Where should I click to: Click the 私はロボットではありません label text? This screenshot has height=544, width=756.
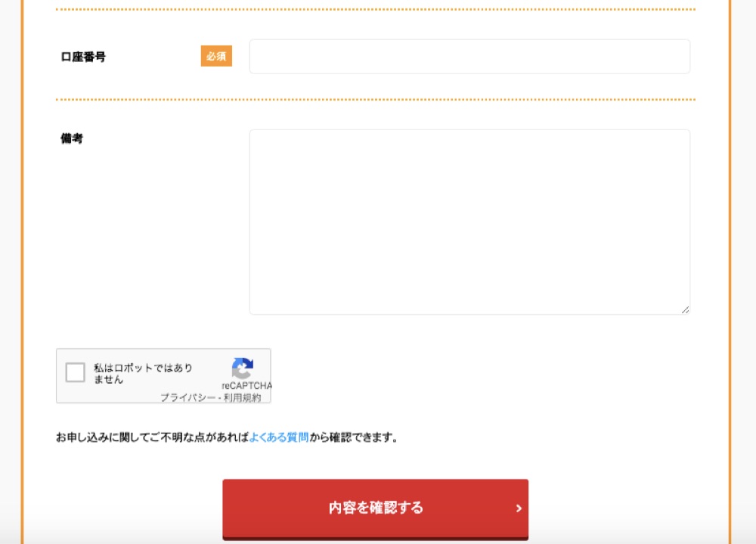click(143, 374)
